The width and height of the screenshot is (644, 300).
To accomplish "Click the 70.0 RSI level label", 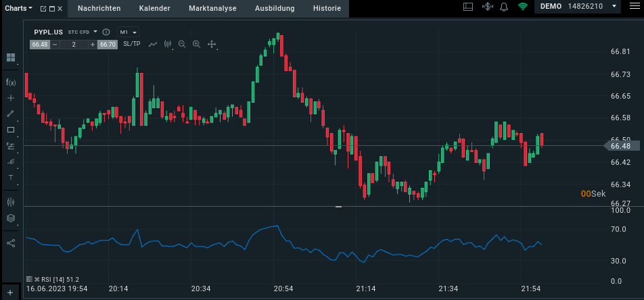I will (618, 229).
